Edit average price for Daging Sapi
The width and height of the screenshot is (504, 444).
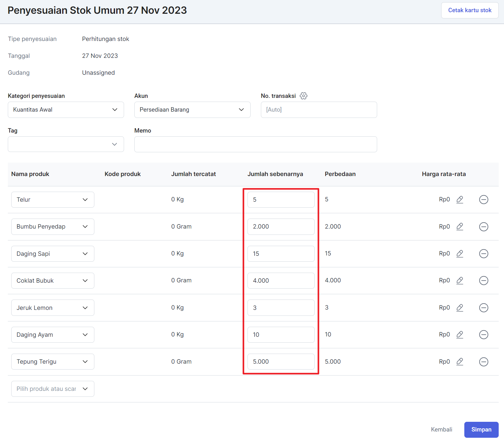[460, 254]
